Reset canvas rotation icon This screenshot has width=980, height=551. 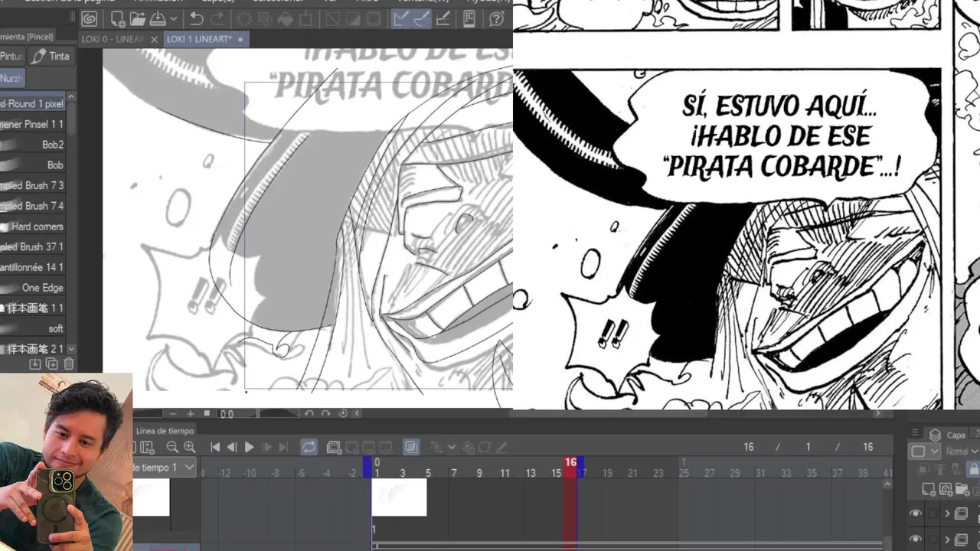click(x=342, y=414)
